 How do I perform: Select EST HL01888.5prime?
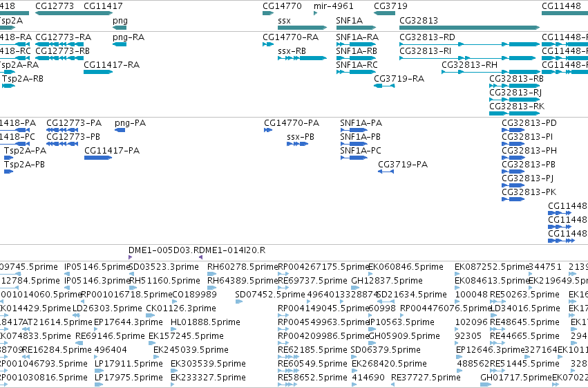[173, 329]
